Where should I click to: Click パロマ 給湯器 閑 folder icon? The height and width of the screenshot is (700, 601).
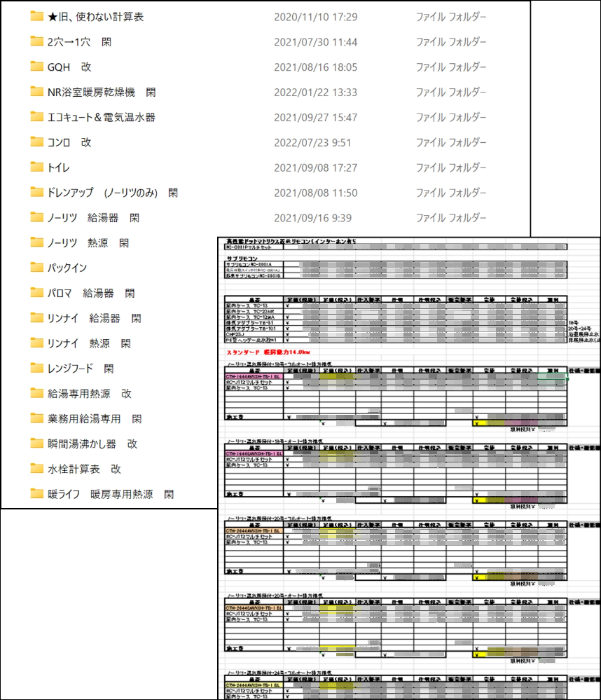click(36, 293)
